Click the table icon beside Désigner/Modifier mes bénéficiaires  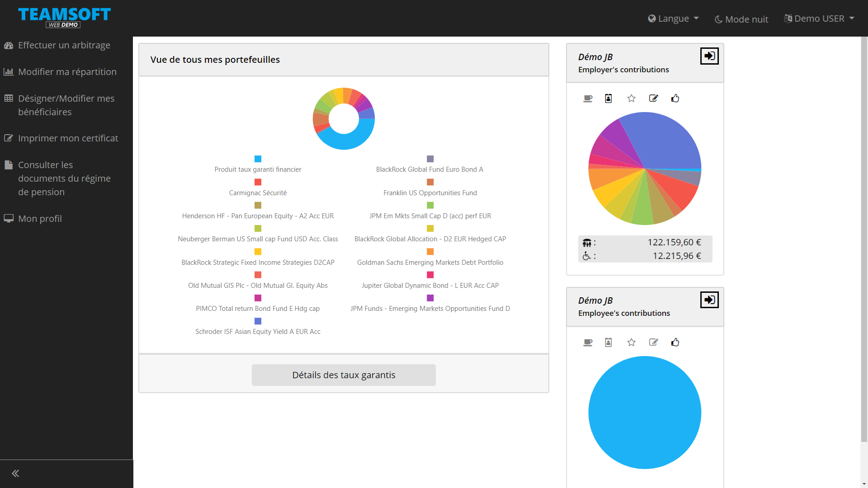[9, 99]
